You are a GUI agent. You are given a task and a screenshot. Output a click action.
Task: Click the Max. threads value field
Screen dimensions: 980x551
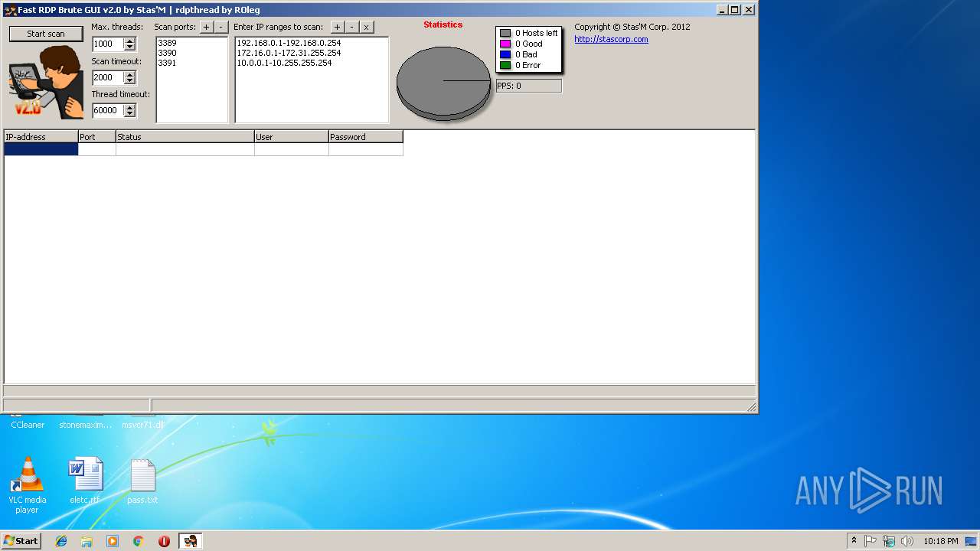[x=107, y=44]
